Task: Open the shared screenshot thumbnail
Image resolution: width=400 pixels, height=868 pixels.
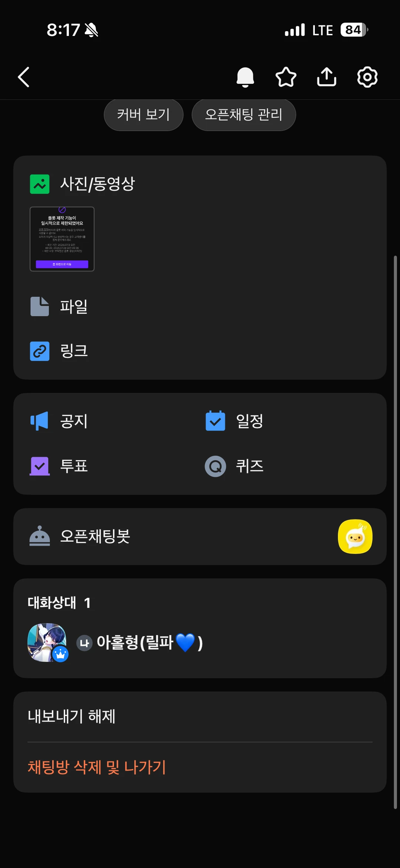Action: pyautogui.click(x=62, y=239)
